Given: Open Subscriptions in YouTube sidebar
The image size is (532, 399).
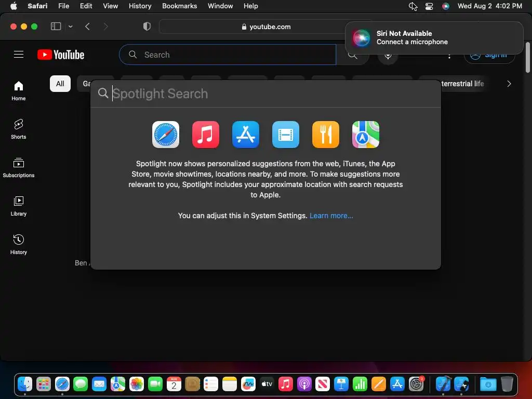Looking at the screenshot, I should pos(19,168).
